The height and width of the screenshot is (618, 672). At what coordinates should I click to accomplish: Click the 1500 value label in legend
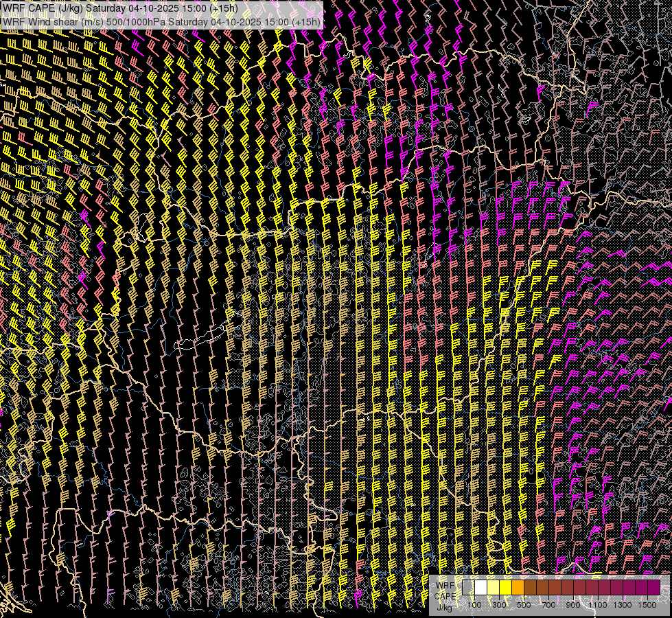647,605
